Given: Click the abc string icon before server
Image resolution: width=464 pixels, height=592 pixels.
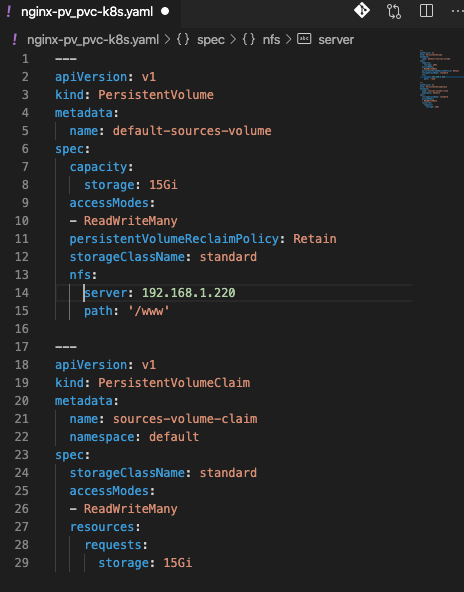Looking at the screenshot, I should click(304, 39).
